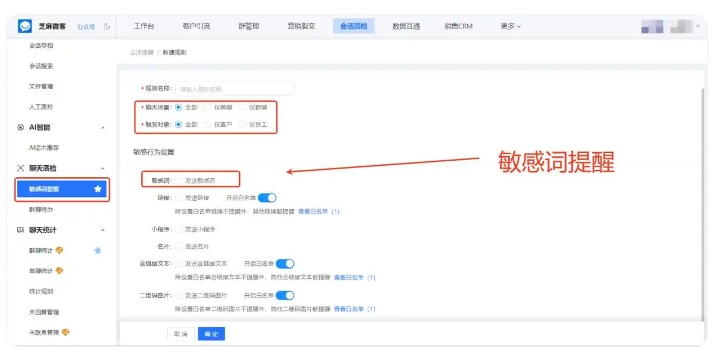Open the 会话质检 tab
The width and height of the screenshot is (714, 362).
354,26
